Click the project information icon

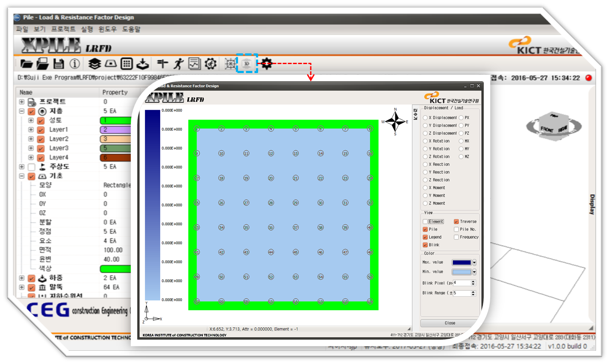tap(75, 64)
